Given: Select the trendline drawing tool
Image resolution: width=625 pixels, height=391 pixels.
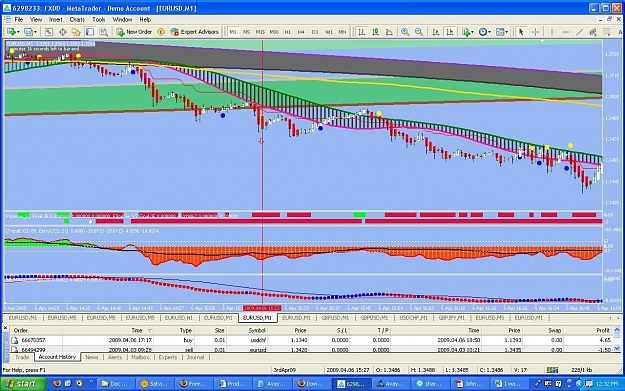Looking at the screenshot, I should coord(580,32).
